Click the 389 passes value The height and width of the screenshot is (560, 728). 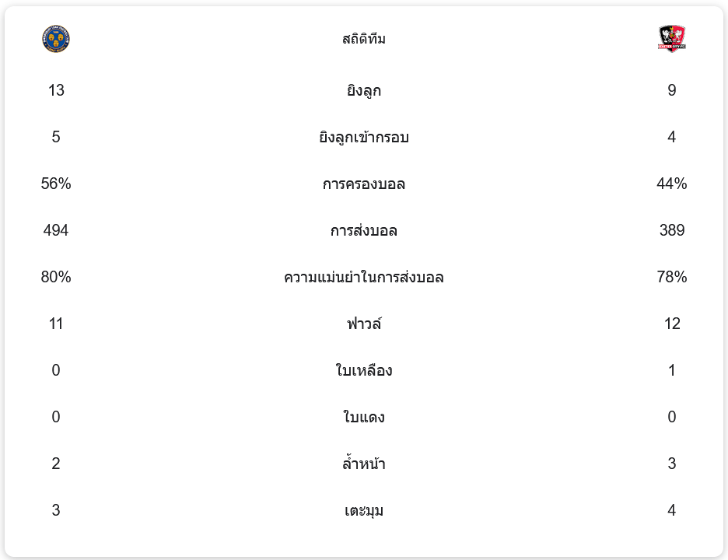(672, 231)
